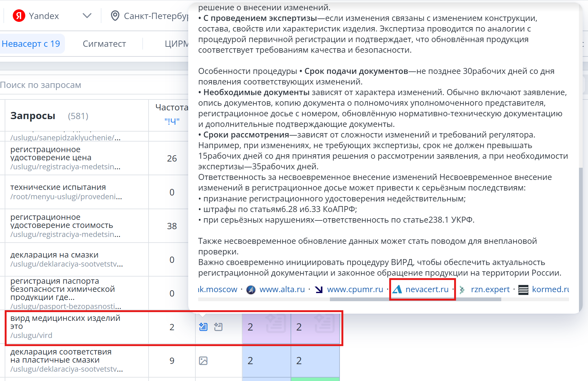
Task: Click the /uslugu/sanepidzaklyuchenie/... URL text
Action: (66, 137)
